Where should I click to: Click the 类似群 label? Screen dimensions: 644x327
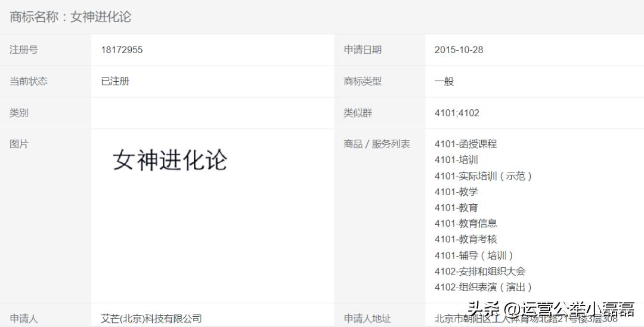(x=358, y=113)
